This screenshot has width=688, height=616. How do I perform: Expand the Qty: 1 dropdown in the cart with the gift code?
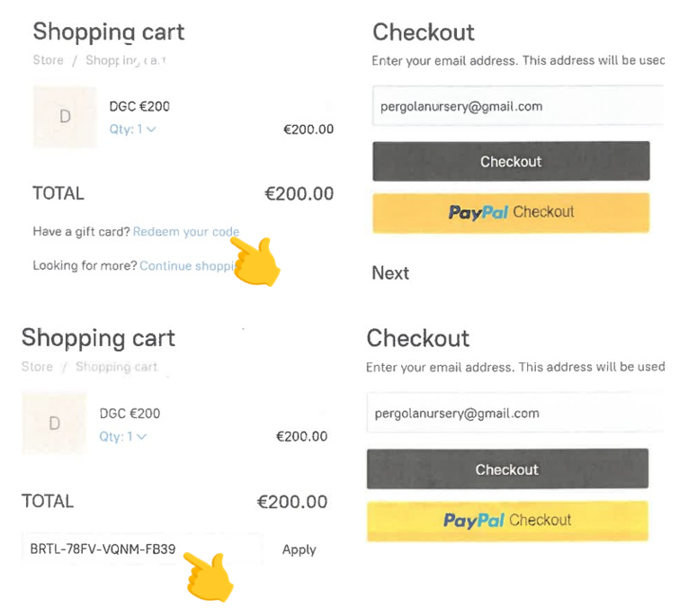122,437
